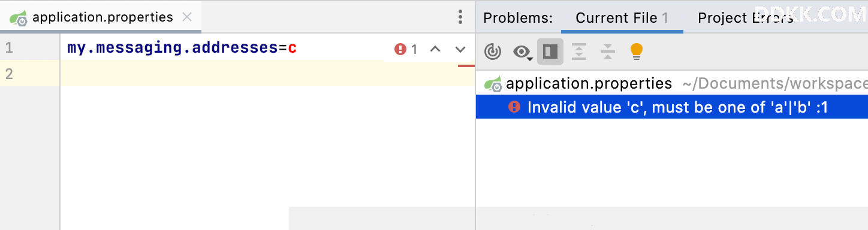Select application.properties node in Problems tree
Screen dimensions: 868x230
[589, 83]
